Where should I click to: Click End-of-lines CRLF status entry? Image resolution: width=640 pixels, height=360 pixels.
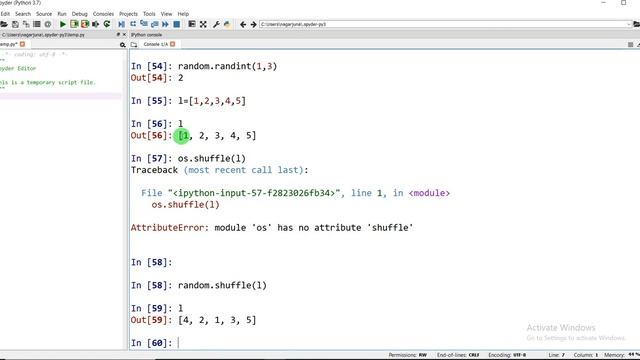pyautogui.click(x=458, y=355)
